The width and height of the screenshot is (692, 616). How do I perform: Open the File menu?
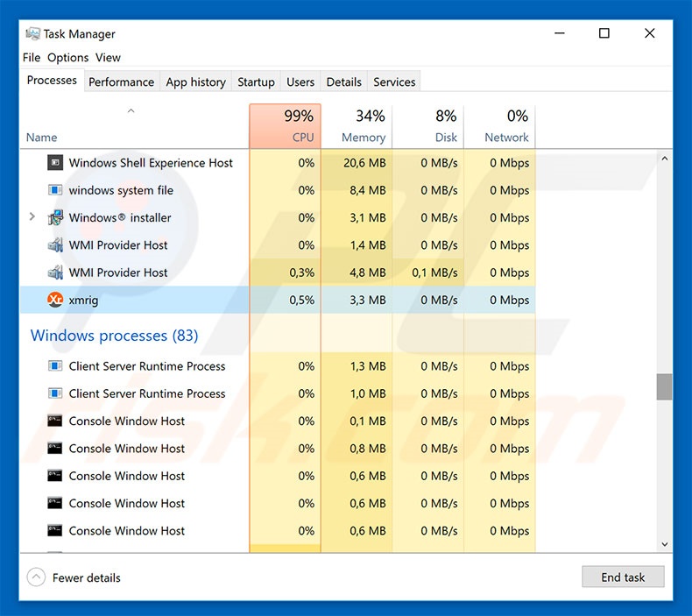coord(32,58)
